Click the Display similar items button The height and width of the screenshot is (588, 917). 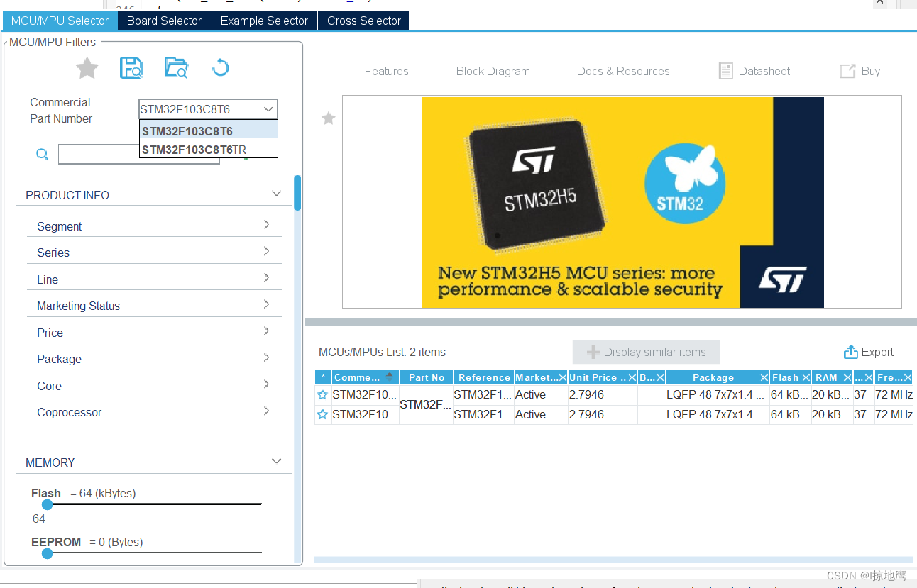(646, 352)
